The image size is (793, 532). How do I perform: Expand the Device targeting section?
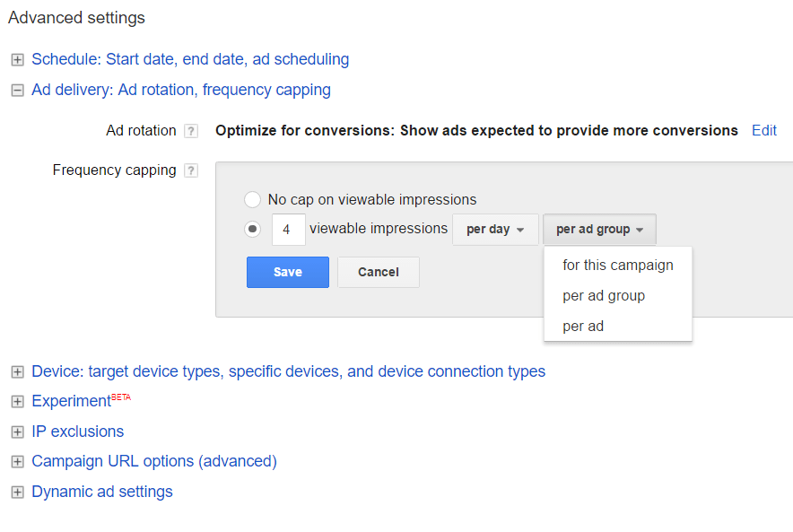coord(17,371)
